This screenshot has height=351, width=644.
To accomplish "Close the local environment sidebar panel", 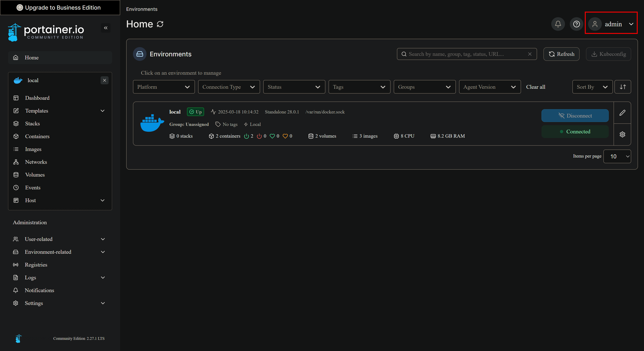I will point(104,80).
